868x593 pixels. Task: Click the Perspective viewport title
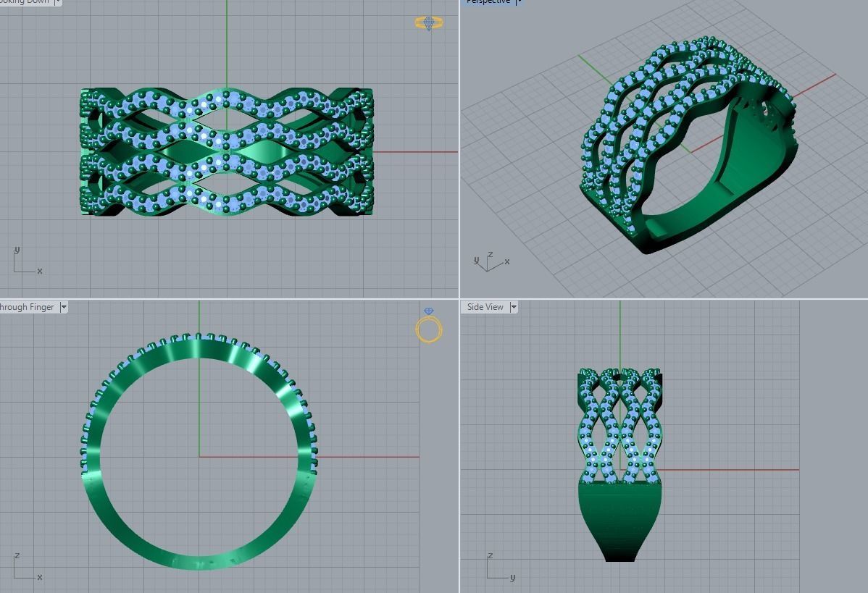[487, 2]
